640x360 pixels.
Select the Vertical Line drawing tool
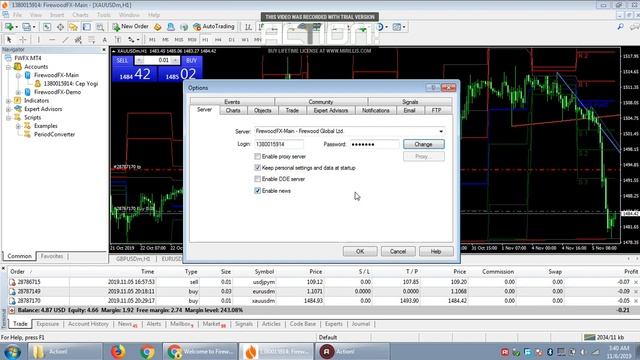click(38, 40)
